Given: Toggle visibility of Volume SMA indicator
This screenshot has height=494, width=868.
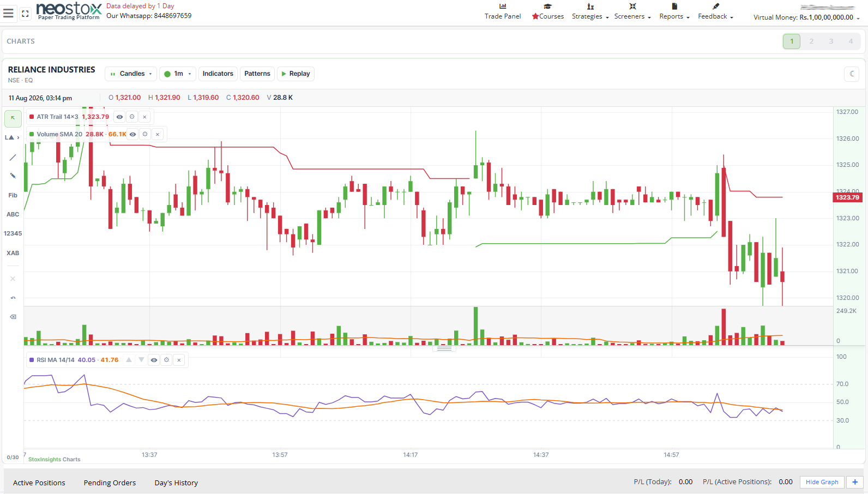Looking at the screenshot, I should [132, 134].
